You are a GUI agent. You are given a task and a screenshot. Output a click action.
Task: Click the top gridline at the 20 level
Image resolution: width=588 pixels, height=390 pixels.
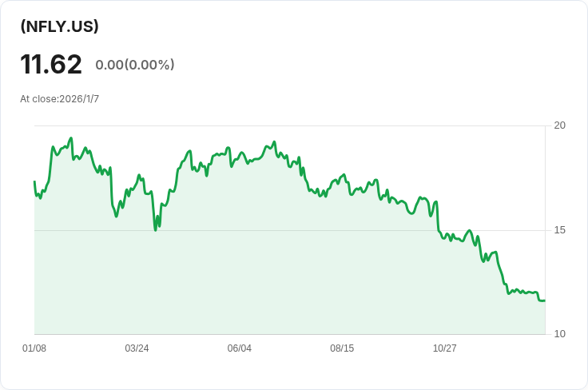[320, 125]
